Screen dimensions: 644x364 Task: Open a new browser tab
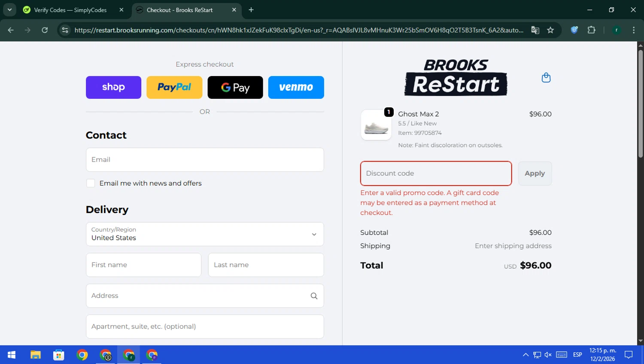coord(251,10)
